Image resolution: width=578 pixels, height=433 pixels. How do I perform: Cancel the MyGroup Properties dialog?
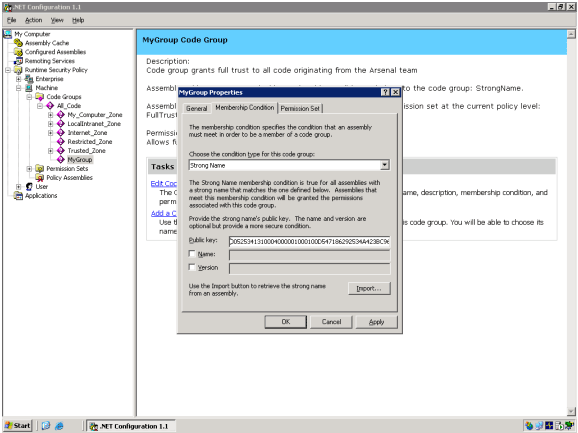point(331,322)
